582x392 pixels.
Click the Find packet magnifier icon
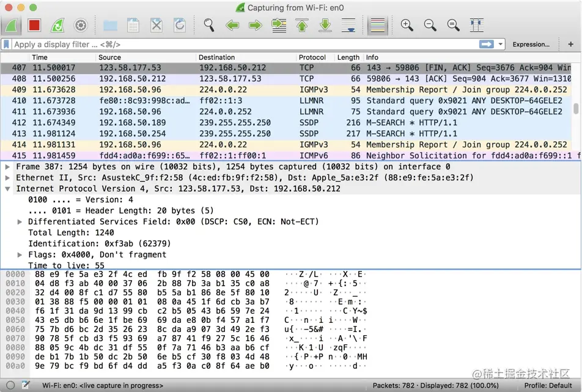pos(209,25)
